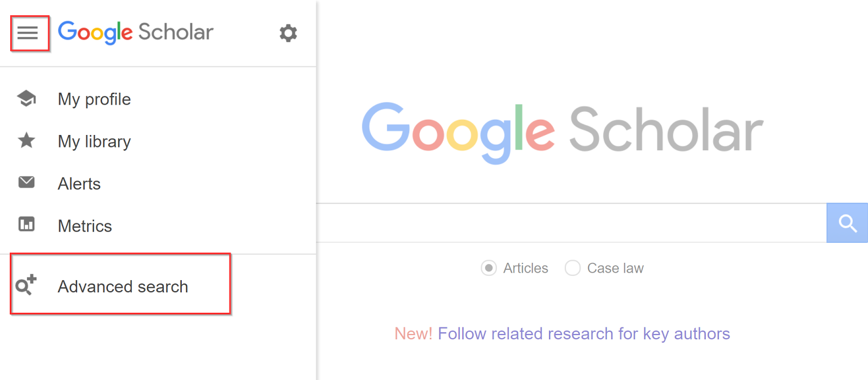
Task: Follow related research for key authors
Action: 561,333
